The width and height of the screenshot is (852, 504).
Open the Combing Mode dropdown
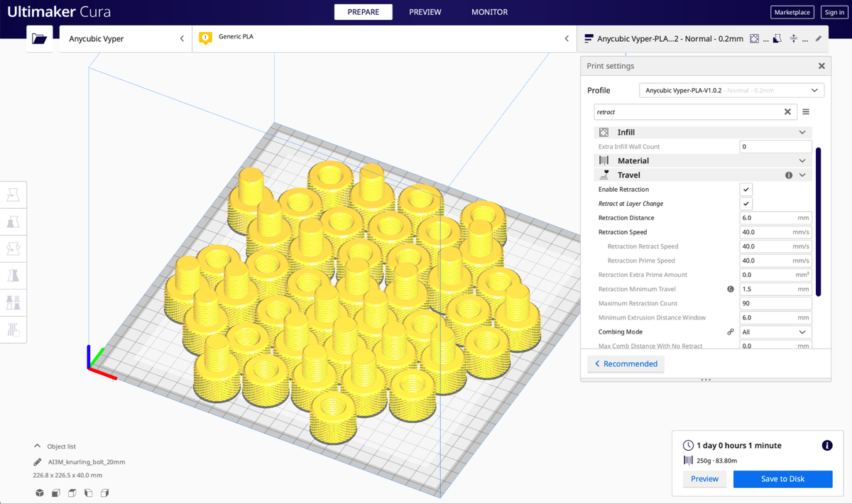pos(775,332)
